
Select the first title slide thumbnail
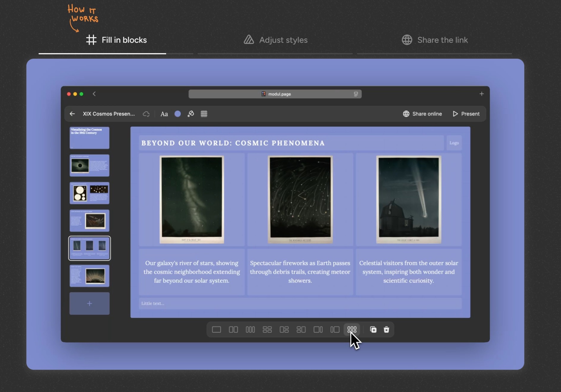pos(89,138)
